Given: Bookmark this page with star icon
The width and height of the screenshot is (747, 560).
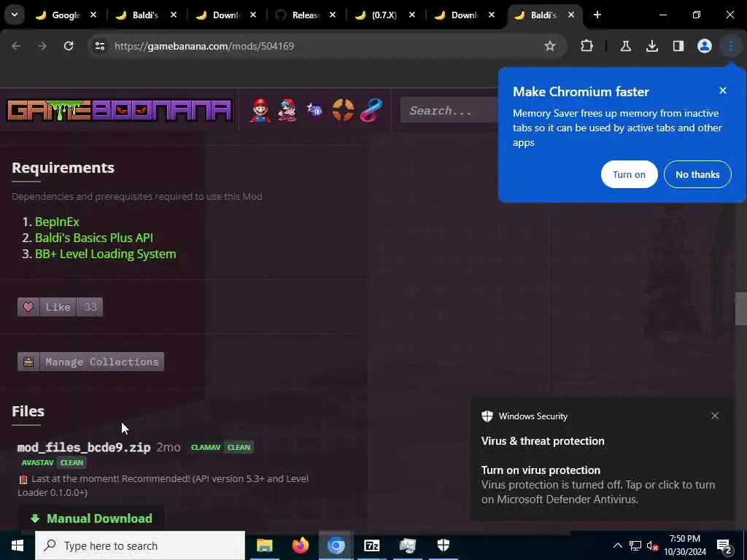Looking at the screenshot, I should [550, 46].
